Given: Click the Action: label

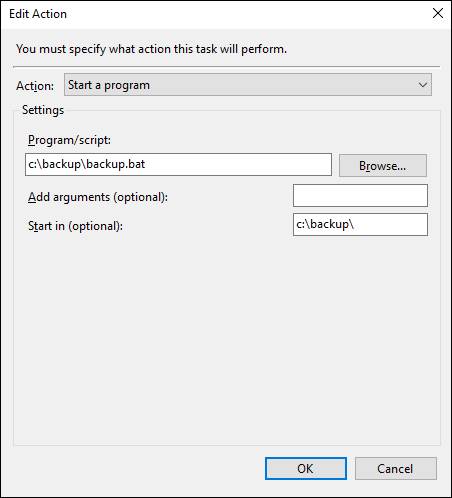Looking at the screenshot, I should 35,86.
